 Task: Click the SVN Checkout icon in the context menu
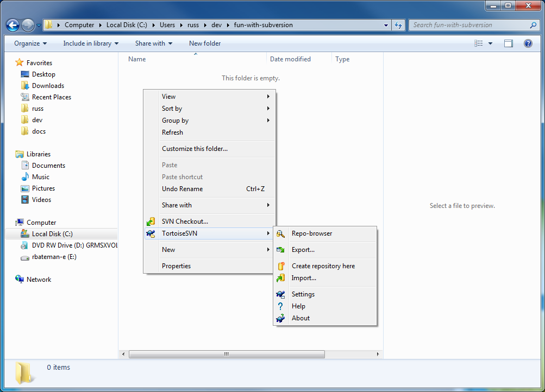151,222
